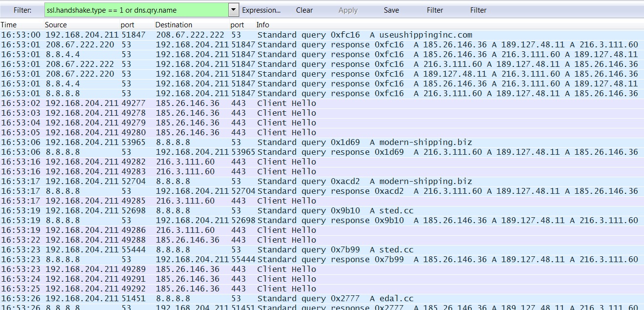The width and height of the screenshot is (644, 310).
Task: Click the Source column header
Action: tap(56, 25)
